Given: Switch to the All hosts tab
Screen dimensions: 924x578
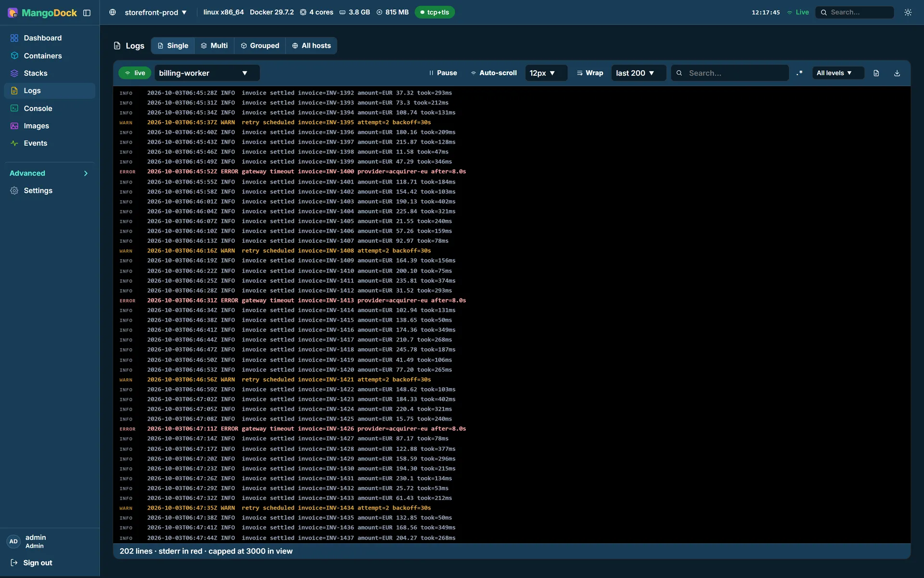Looking at the screenshot, I should click(311, 46).
